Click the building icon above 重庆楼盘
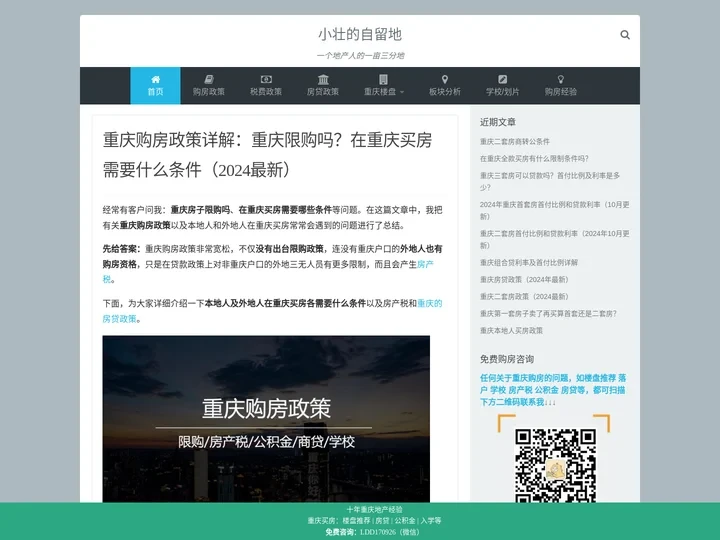The image size is (720, 540). coord(383,79)
